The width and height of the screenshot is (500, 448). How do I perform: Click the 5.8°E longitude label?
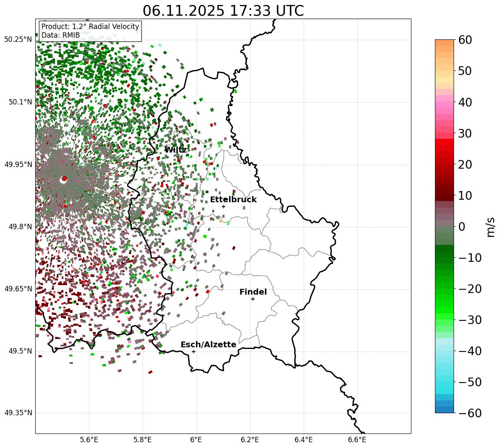click(143, 440)
